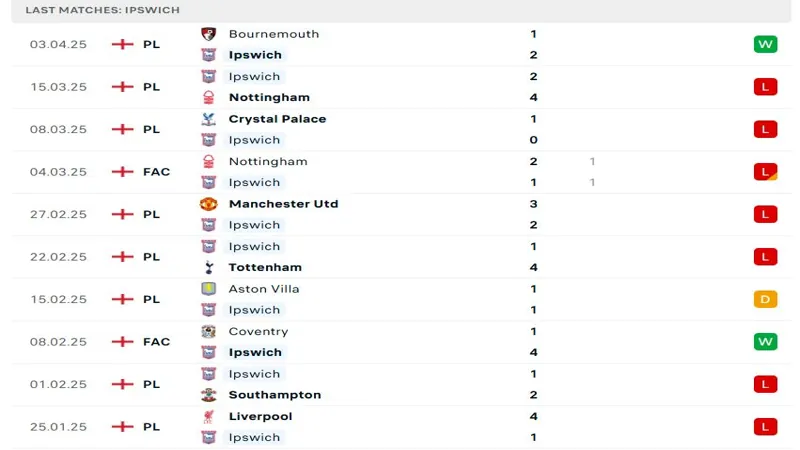800x450 pixels.
Task: Open the match row dated 27.02.25
Action: [x=401, y=214]
